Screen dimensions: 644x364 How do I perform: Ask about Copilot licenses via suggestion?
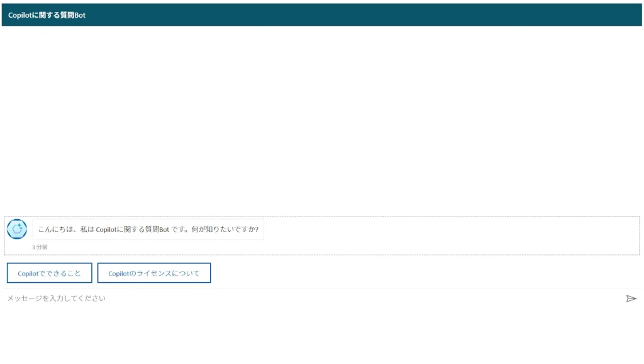click(x=154, y=273)
